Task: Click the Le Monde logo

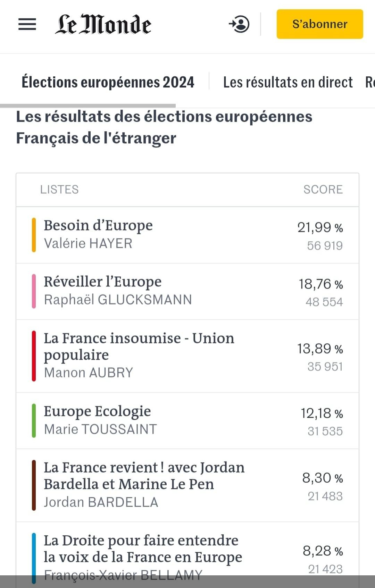Action: [x=103, y=24]
